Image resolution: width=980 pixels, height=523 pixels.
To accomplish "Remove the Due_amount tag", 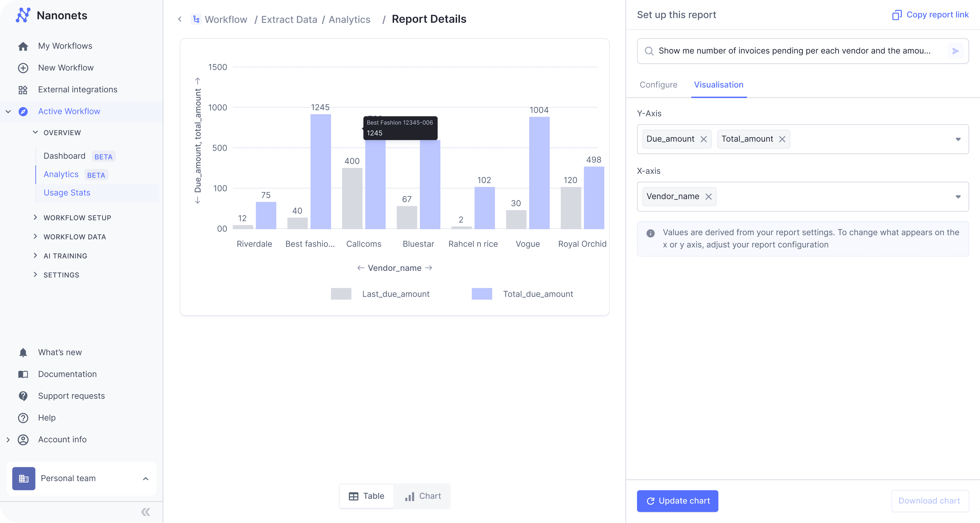I will point(703,139).
